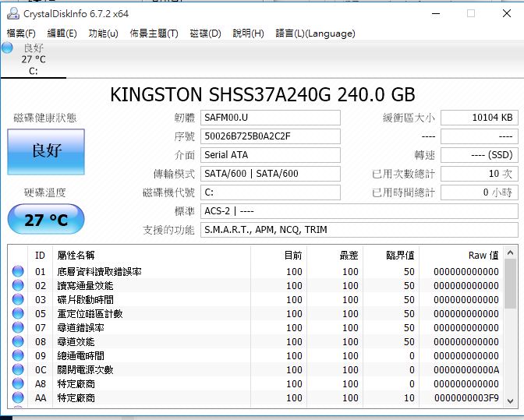Click the 屬性名稱 column header
The image size is (524, 420).
(152, 256)
